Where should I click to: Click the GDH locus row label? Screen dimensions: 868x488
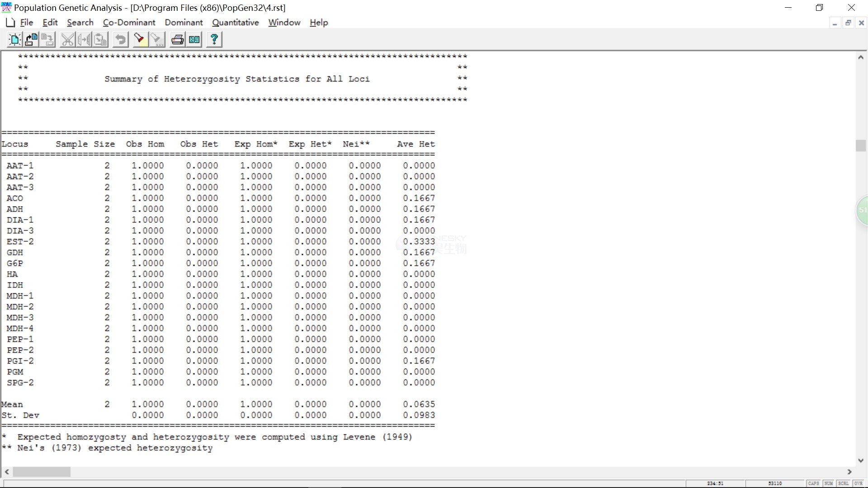pyautogui.click(x=15, y=253)
